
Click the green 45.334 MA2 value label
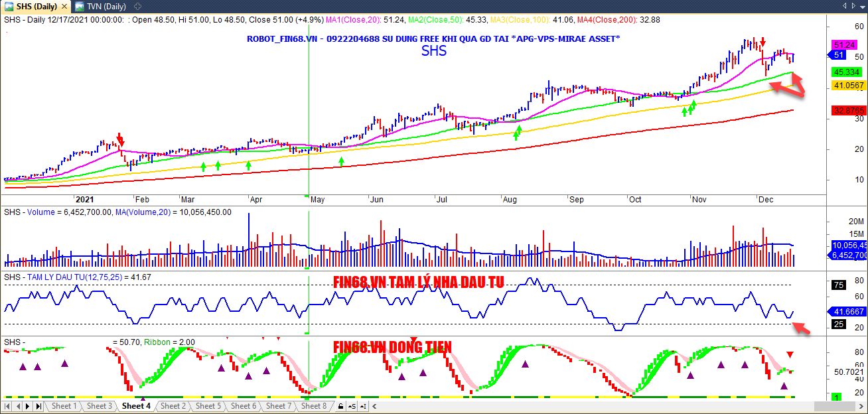click(x=847, y=72)
